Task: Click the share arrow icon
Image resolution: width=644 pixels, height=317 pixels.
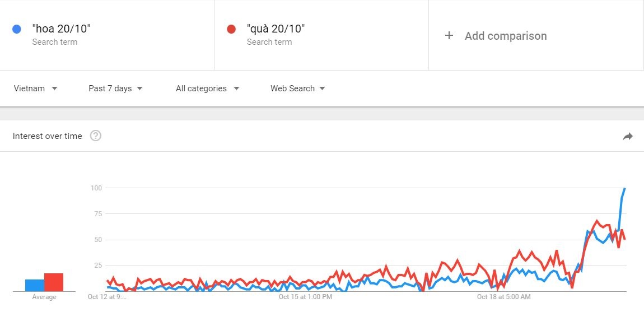Action: [628, 136]
